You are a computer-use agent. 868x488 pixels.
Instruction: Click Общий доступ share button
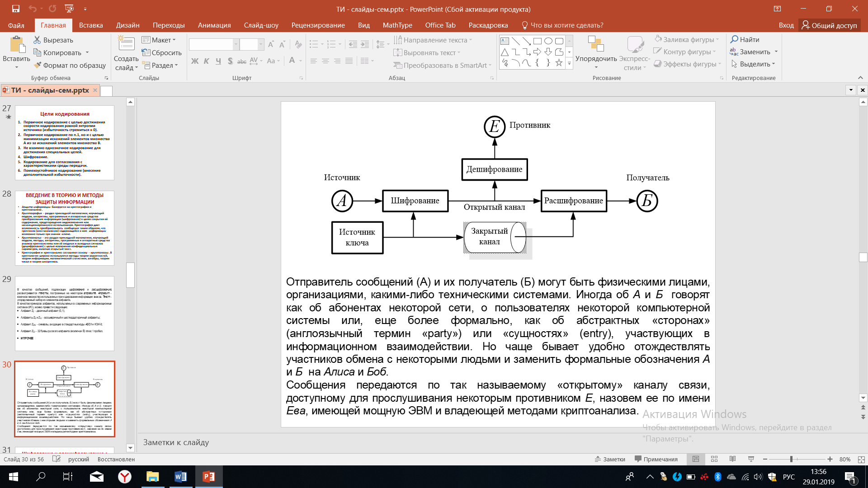(x=829, y=25)
